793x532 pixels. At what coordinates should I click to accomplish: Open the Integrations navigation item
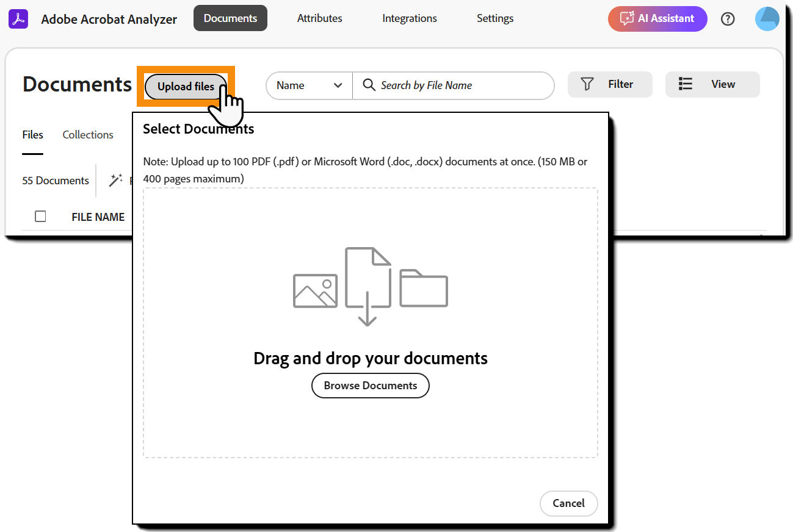[409, 18]
